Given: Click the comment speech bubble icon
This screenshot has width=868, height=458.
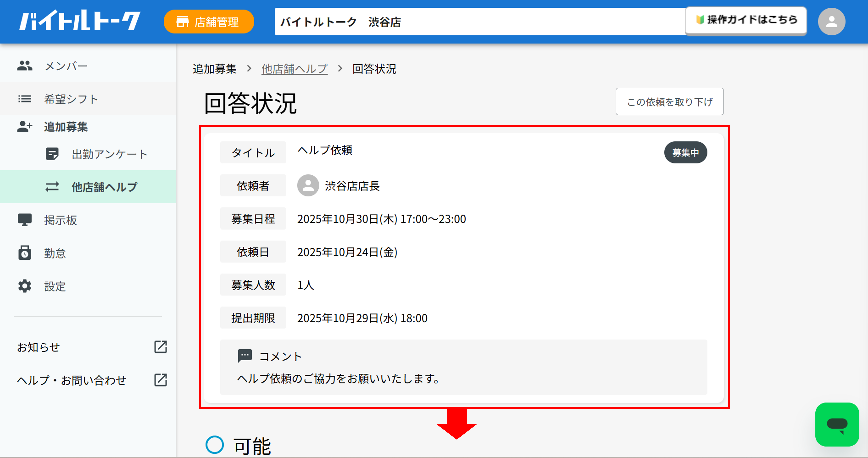Looking at the screenshot, I should tap(245, 356).
